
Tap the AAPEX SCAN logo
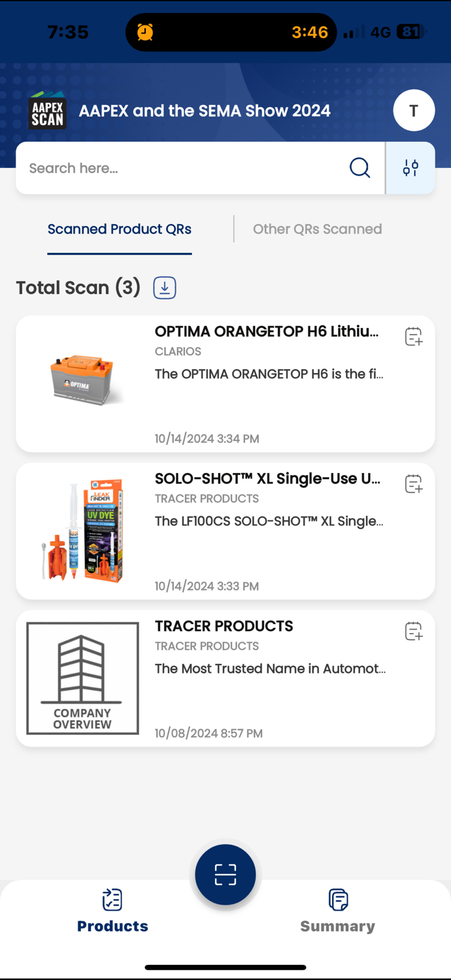click(x=46, y=110)
